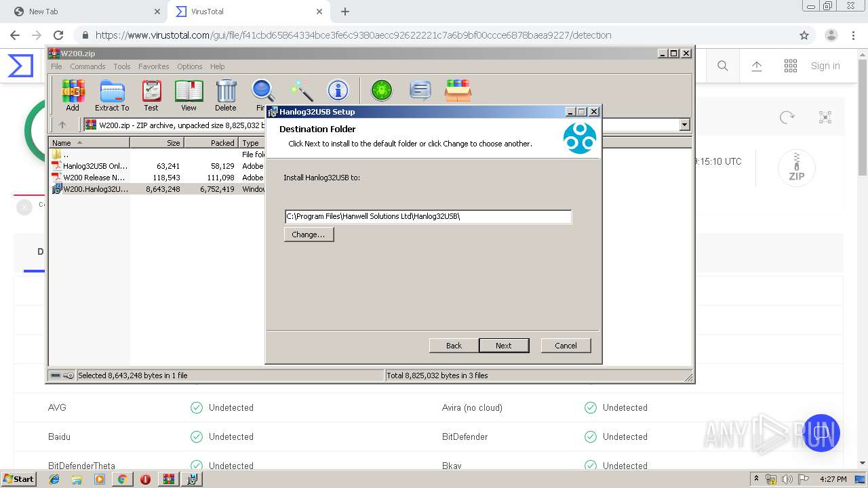Click the SFX books-box icon

458,90
